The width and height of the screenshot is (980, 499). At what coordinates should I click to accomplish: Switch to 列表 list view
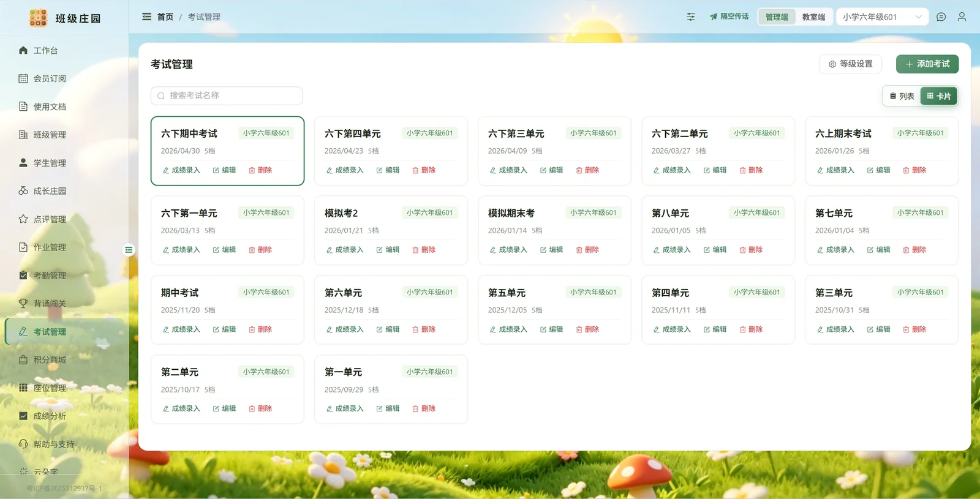tap(902, 96)
